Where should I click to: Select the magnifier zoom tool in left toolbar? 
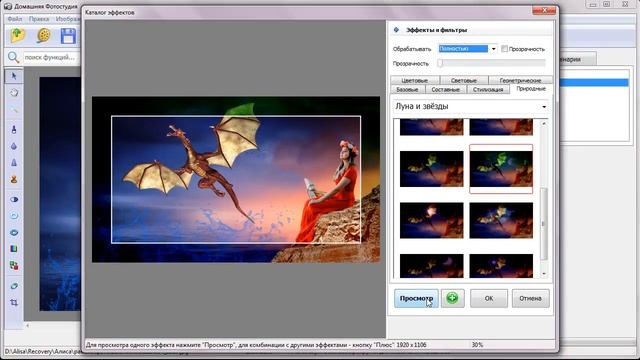pyautogui.click(x=14, y=109)
